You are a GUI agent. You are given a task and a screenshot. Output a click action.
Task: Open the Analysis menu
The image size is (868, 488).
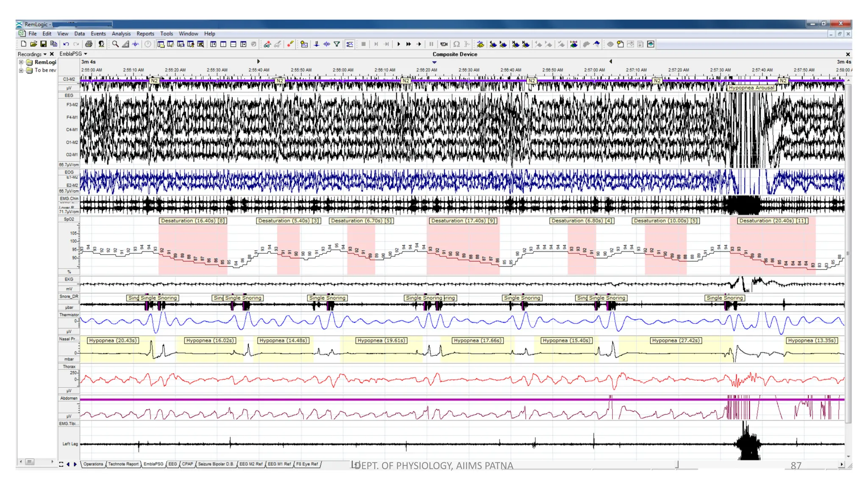click(x=121, y=33)
